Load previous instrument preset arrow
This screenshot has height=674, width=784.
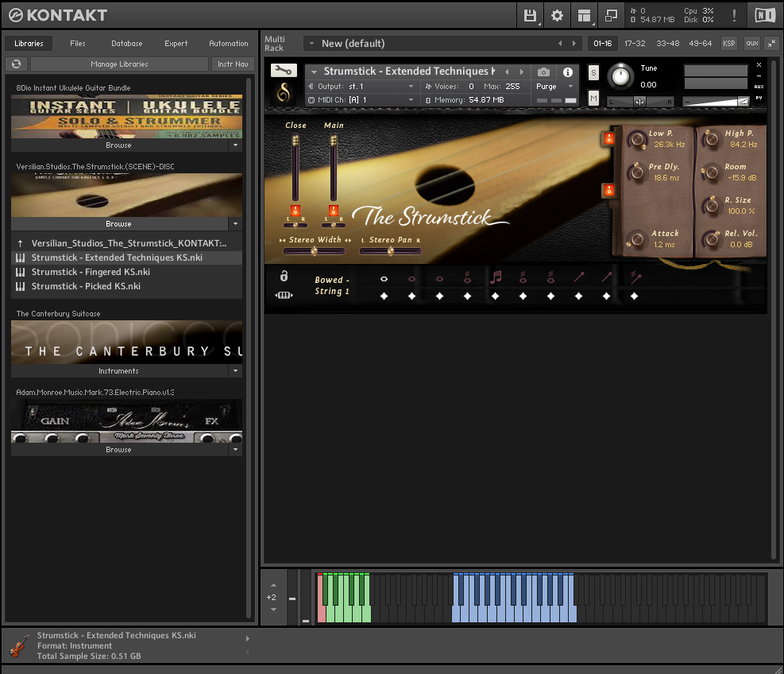click(507, 72)
